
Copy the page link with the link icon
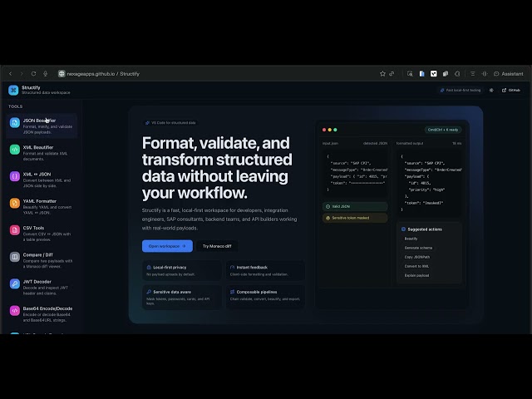click(x=392, y=74)
